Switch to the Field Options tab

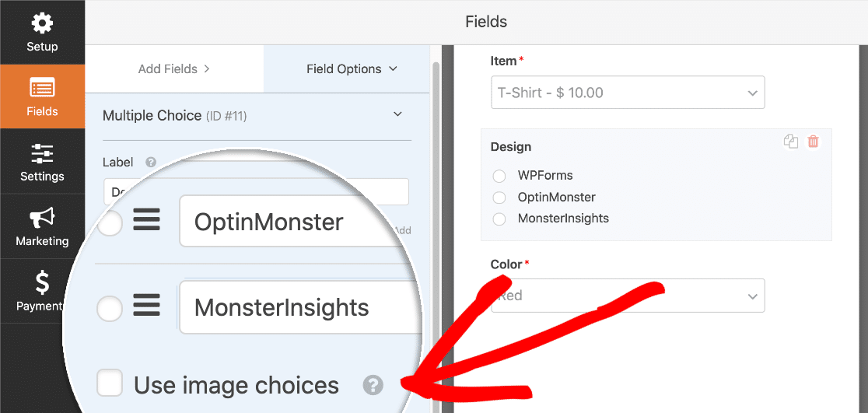tap(352, 68)
